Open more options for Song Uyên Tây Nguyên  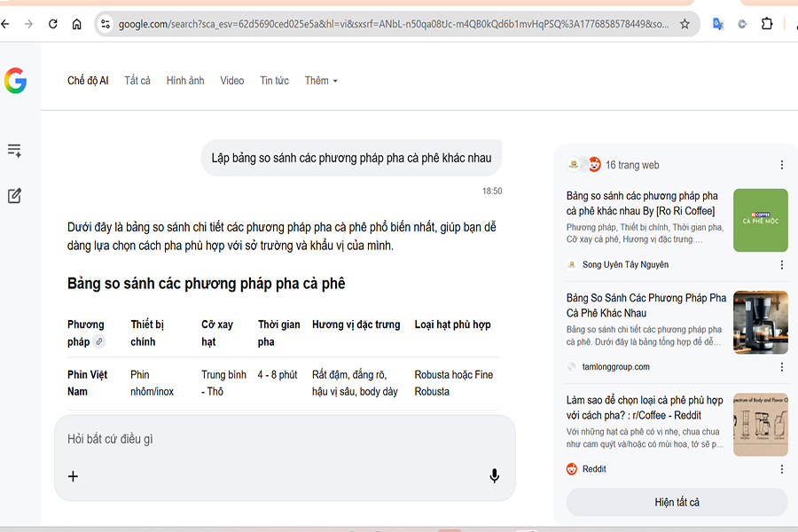pyautogui.click(x=781, y=264)
